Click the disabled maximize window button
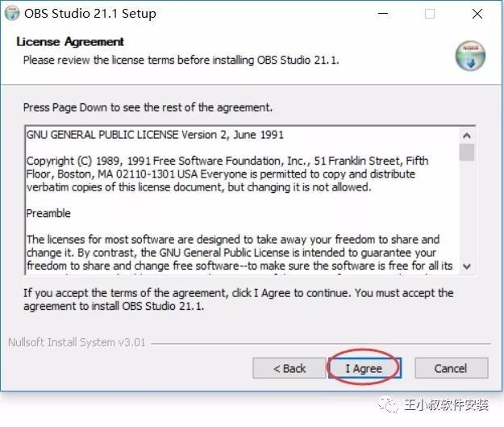 pyautogui.click(x=430, y=14)
